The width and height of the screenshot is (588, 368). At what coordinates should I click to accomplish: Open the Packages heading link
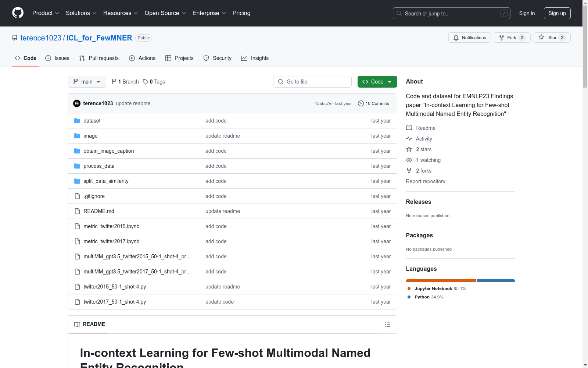point(419,235)
